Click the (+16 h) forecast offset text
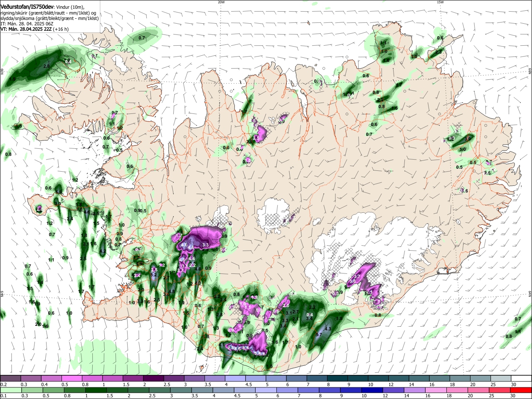 point(61,29)
